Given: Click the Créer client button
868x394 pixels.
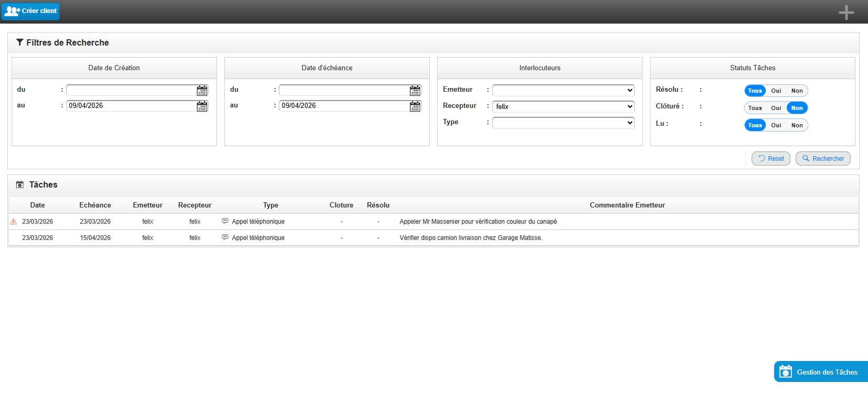Looking at the screenshot, I should [x=31, y=11].
